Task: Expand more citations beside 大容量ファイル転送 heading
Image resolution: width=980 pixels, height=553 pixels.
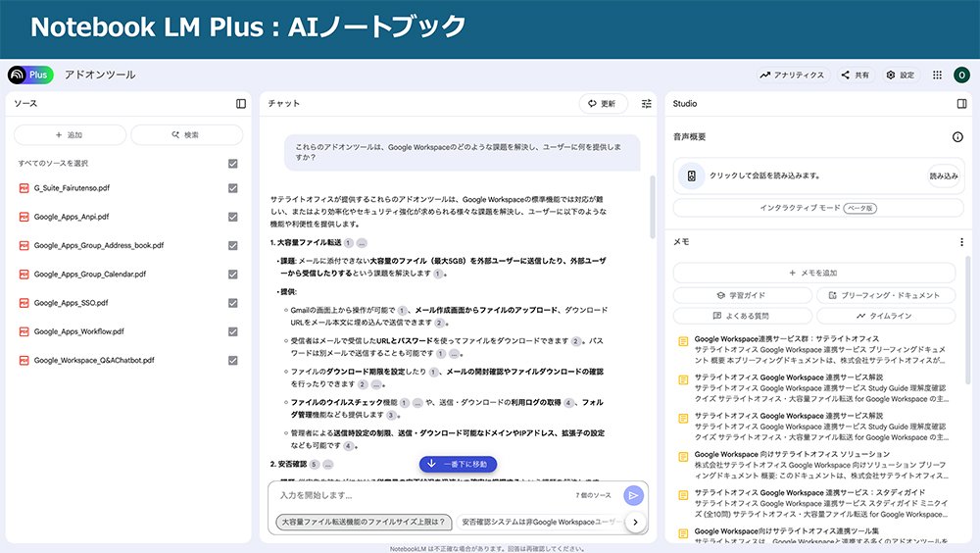Action: (x=362, y=243)
